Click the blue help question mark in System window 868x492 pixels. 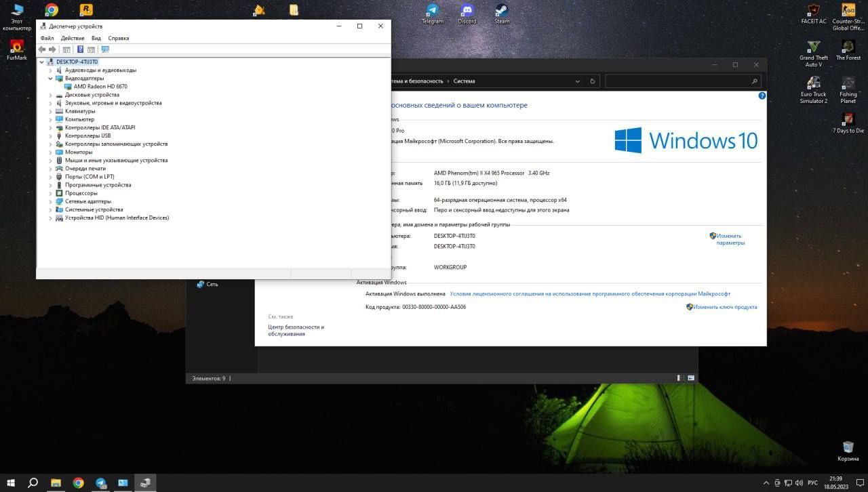click(x=762, y=96)
